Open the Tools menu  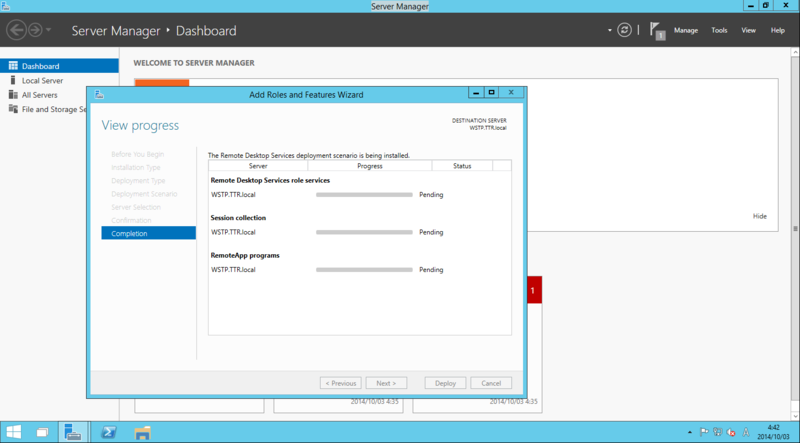[719, 30]
